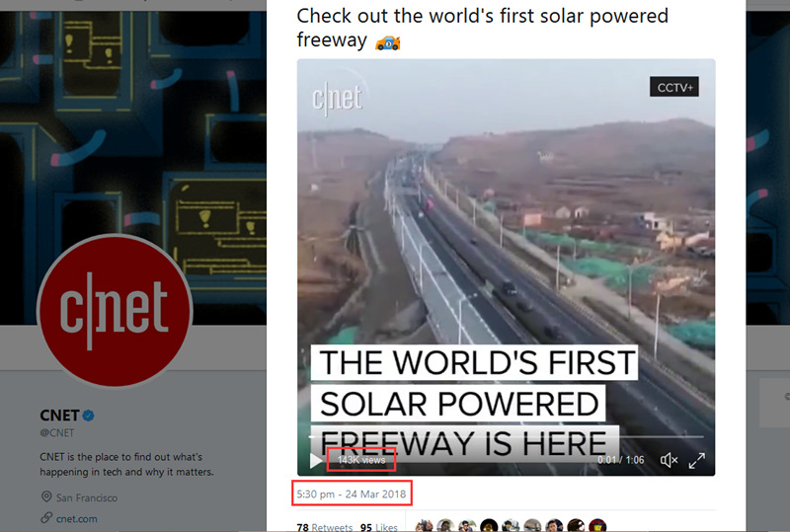Click the CNET profile name
The width and height of the screenshot is (790, 532).
[x=59, y=416]
